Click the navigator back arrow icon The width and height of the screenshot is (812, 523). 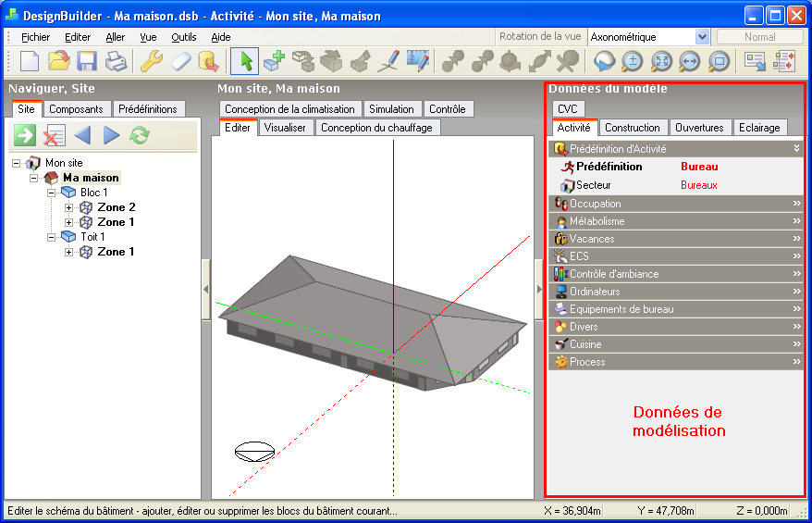coord(82,136)
